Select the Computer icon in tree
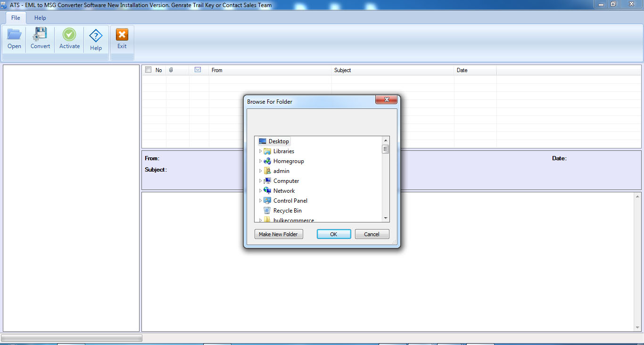 pyautogui.click(x=267, y=181)
